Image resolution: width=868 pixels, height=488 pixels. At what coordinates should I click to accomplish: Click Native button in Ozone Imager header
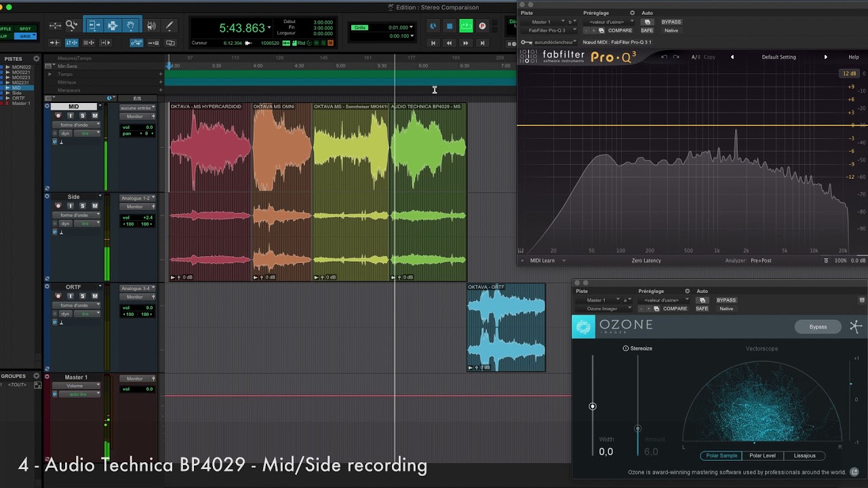coord(726,308)
